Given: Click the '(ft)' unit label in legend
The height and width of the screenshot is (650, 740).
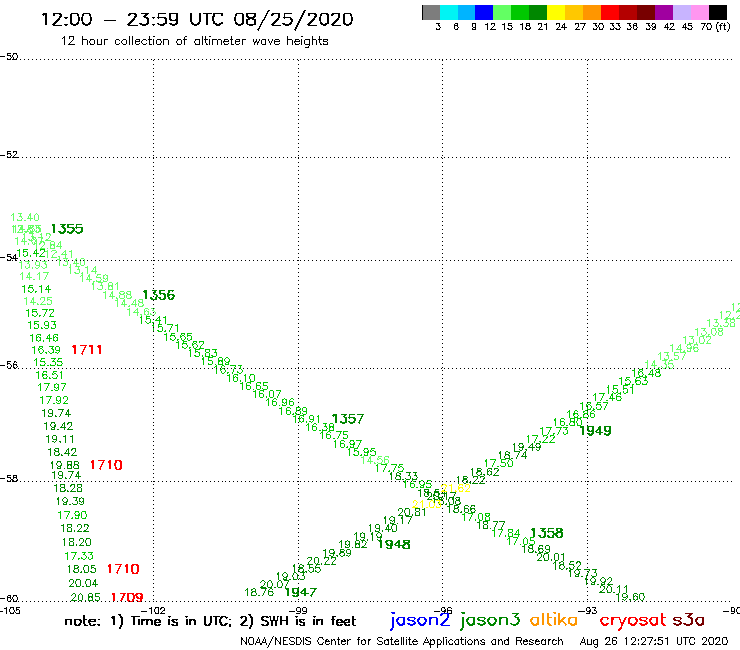Looking at the screenshot, I should tap(723, 27).
